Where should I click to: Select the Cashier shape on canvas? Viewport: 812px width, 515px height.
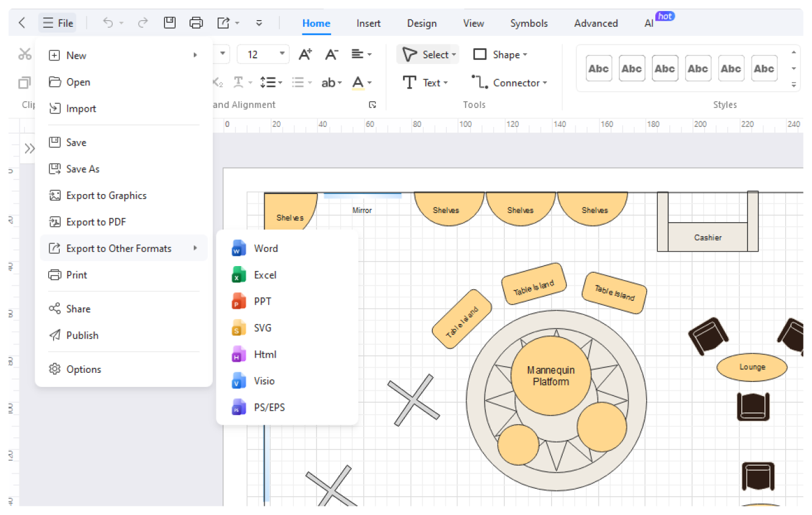pos(708,237)
